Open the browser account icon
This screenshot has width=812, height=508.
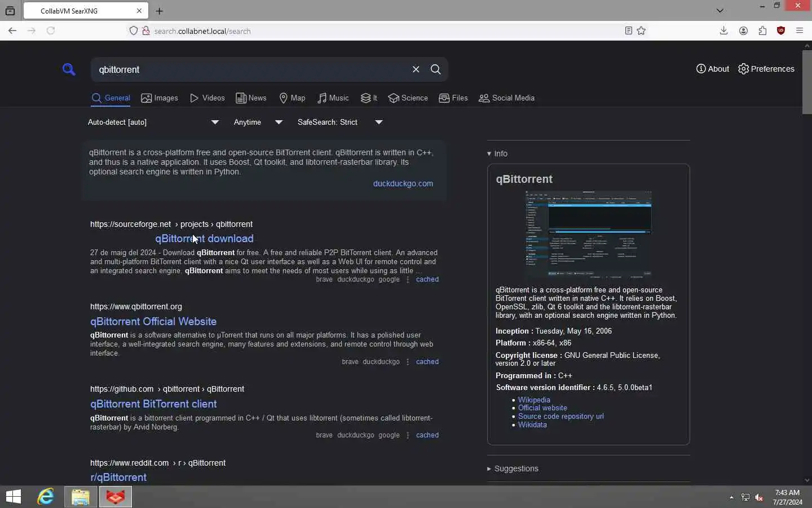tap(744, 31)
